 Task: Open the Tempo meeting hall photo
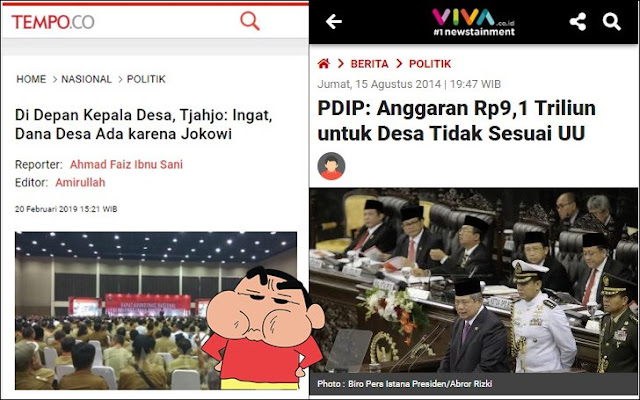point(156,311)
